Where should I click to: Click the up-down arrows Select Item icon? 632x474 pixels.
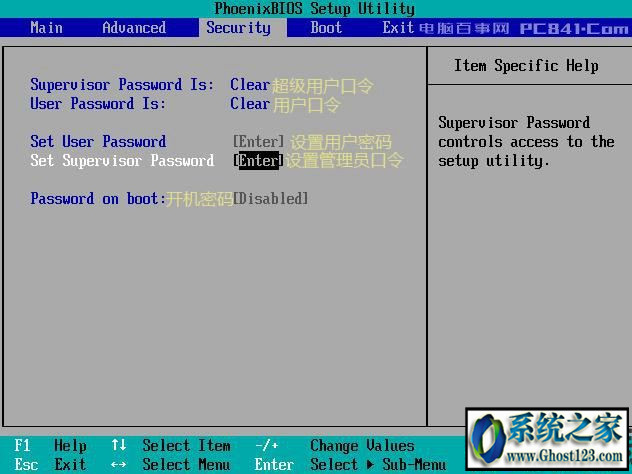pos(119,445)
